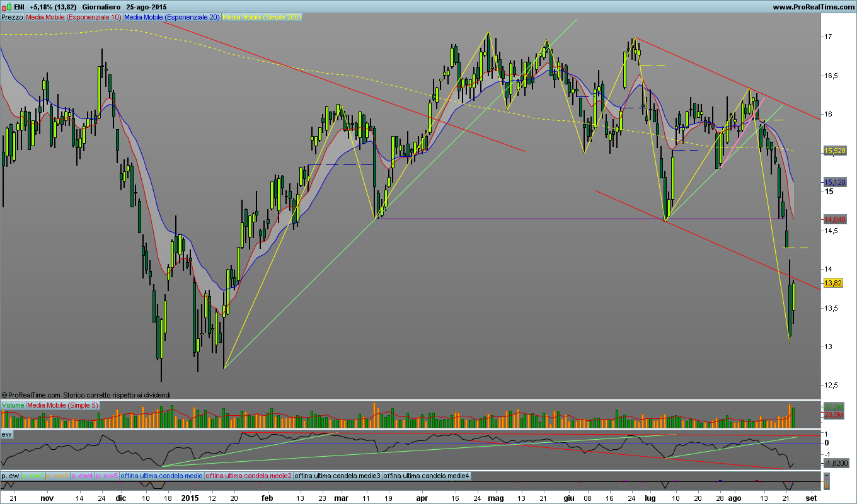Viewport: 857px width, 504px height.
Task: Click the candlestick chart icon beside ENI
Action: click(6, 7)
